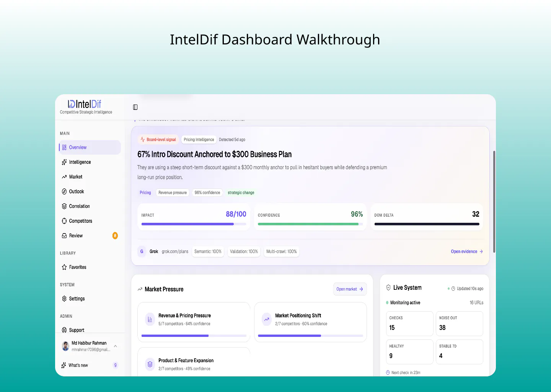
Task: Click the Correlation layers icon
Action: pyautogui.click(x=64, y=206)
